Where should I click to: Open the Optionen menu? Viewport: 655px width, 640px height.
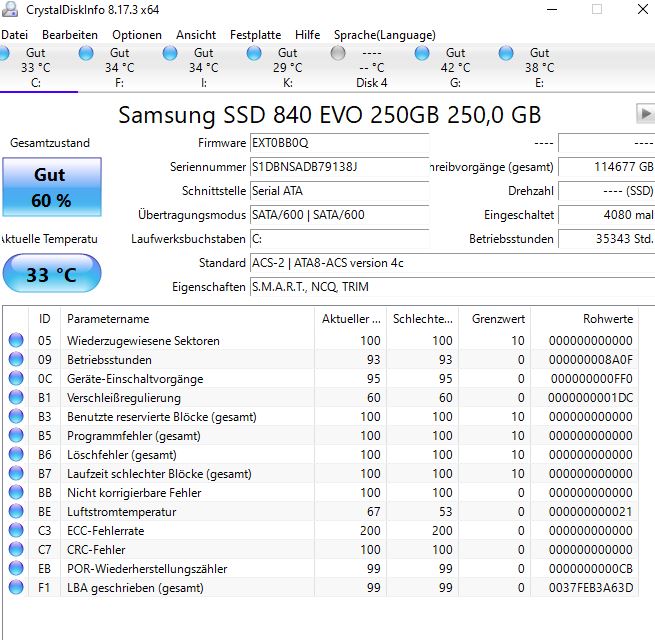pyautogui.click(x=137, y=35)
